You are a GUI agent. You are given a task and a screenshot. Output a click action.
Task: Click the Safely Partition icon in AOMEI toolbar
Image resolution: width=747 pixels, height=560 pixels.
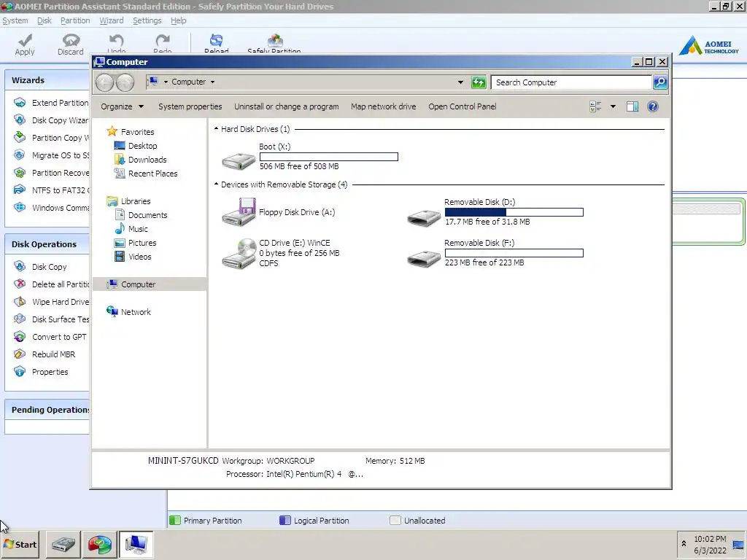(275, 41)
